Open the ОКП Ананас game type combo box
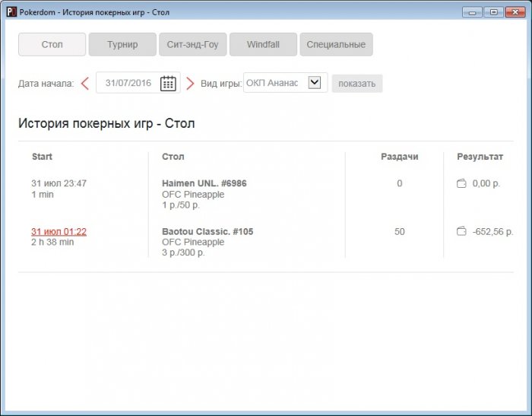Screen dimensions: 532x416 tap(274, 83)
